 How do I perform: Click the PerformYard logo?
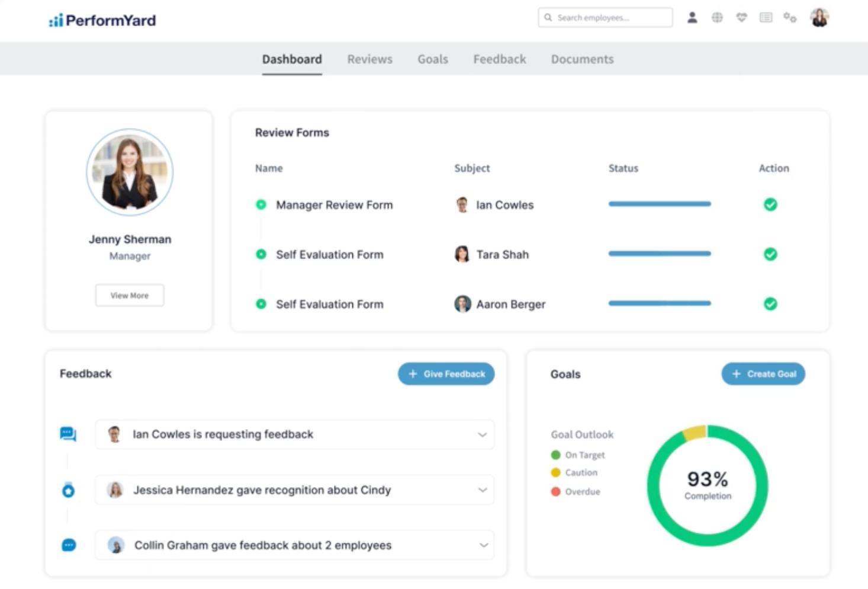[102, 20]
